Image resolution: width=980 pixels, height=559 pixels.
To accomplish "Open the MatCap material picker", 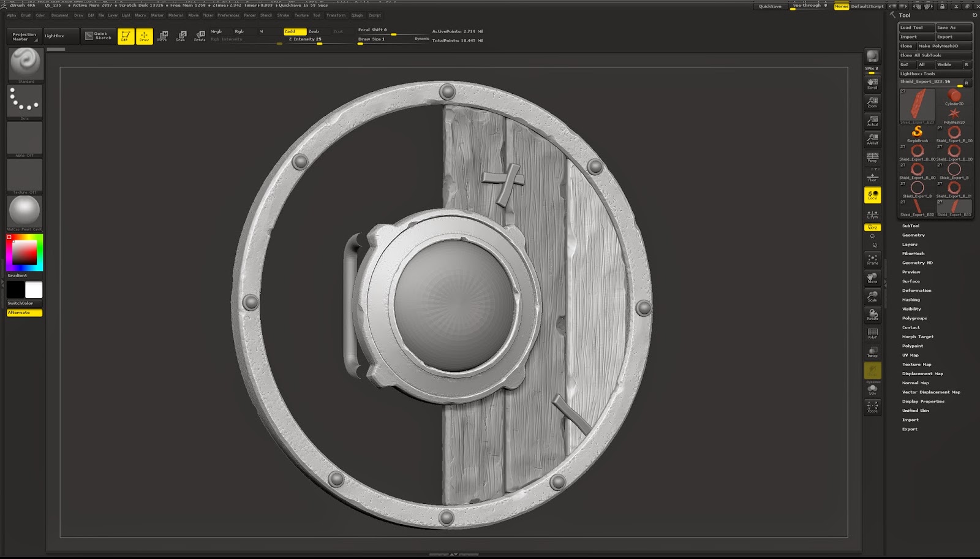I will click(x=24, y=211).
